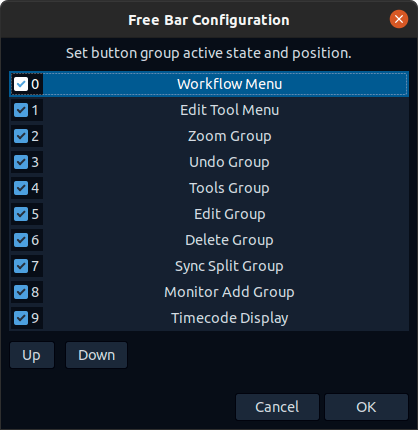Uncheck the Tools Group checkbox
Image resolution: width=418 pixels, height=430 pixels.
21,188
